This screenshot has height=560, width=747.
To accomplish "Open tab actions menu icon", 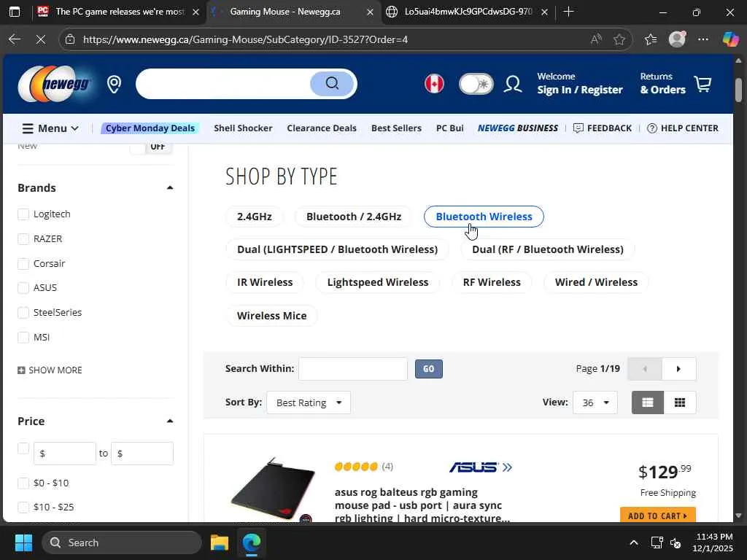I will (15, 12).
